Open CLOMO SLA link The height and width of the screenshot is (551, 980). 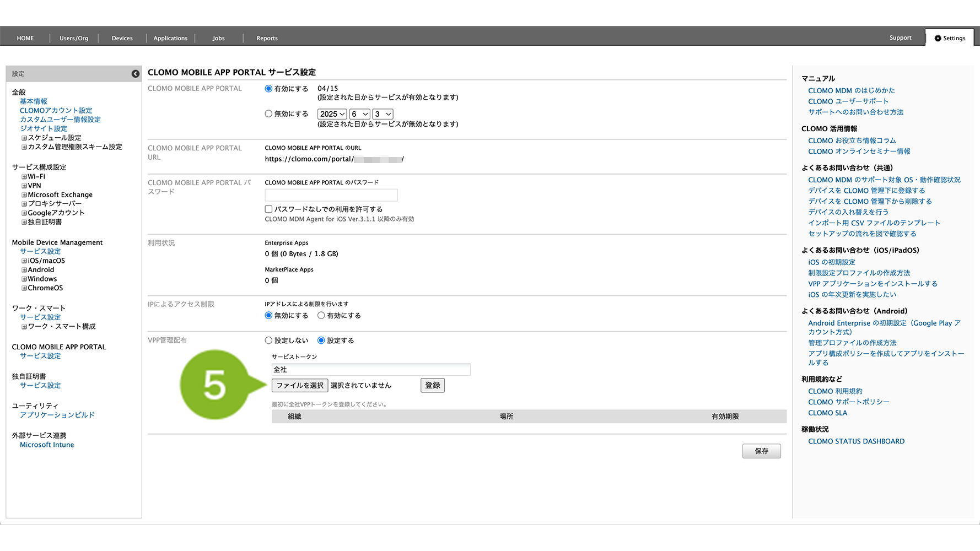pos(827,413)
